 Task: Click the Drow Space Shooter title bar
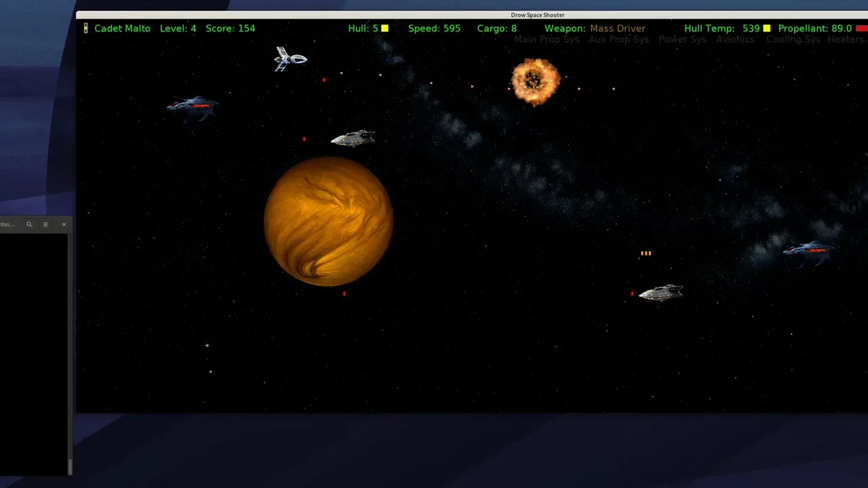(x=537, y=15)
